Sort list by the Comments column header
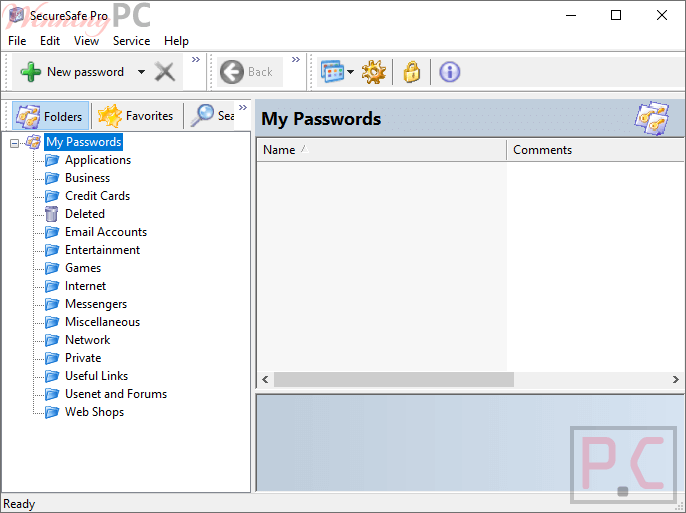Viewport: 686px width, 513px height. pyautogui.click(x=596, y=150)
